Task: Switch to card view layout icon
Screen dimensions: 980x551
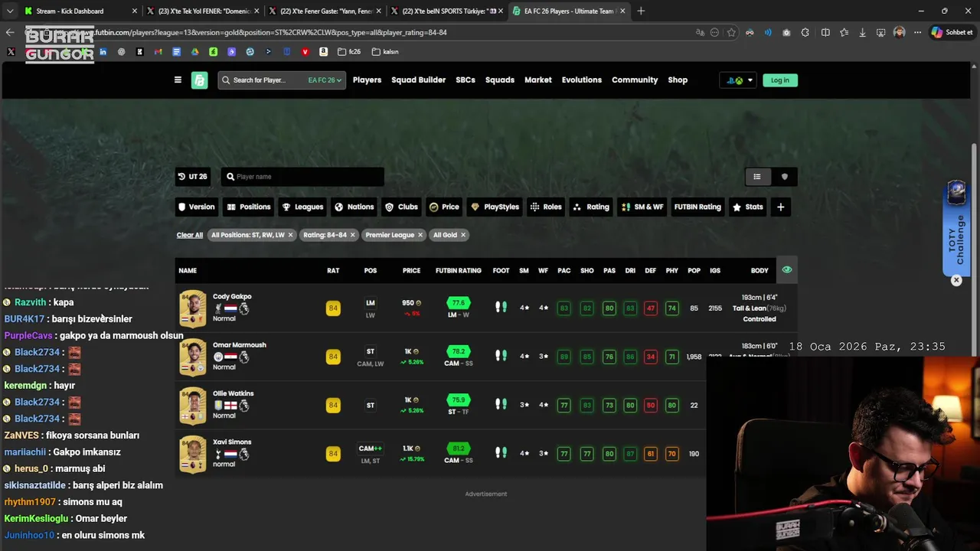Action: [x=784, y=177]
